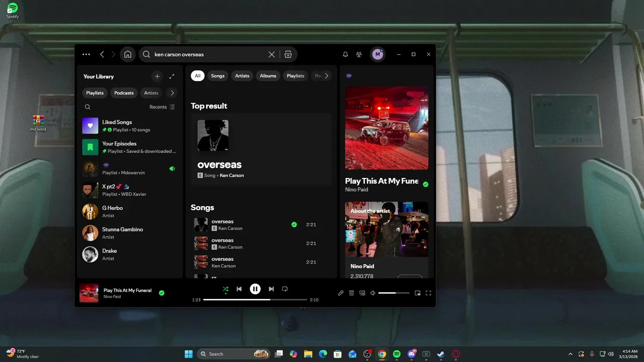Create a playlist with plus icon
This screenshot has width=644, height=362.
click(157, 76)
